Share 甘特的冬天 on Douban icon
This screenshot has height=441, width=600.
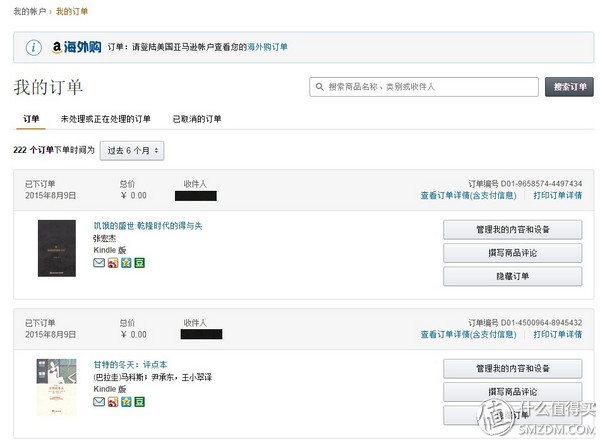(140, 402)
